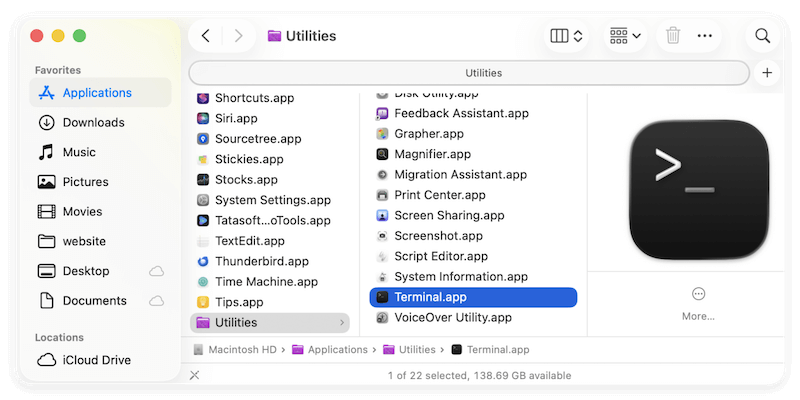Select the System Information.app icon
800x400 pixels.
tap(382, 277)
